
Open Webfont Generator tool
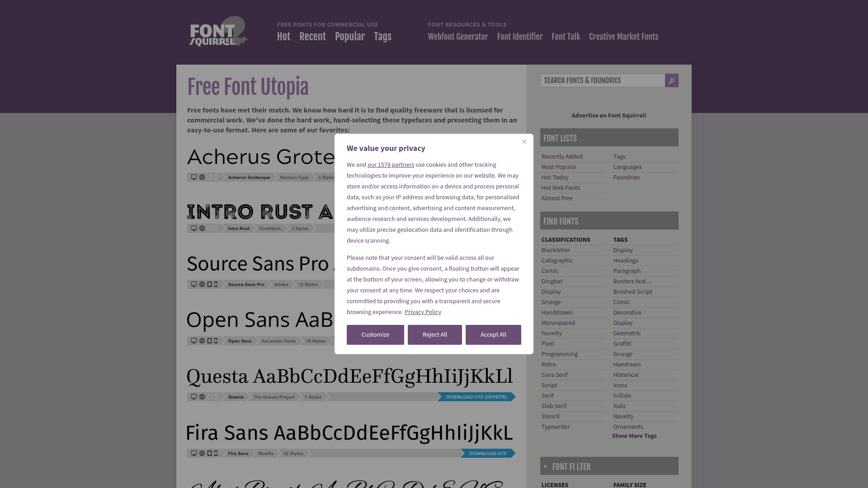(x=458, y=37)
